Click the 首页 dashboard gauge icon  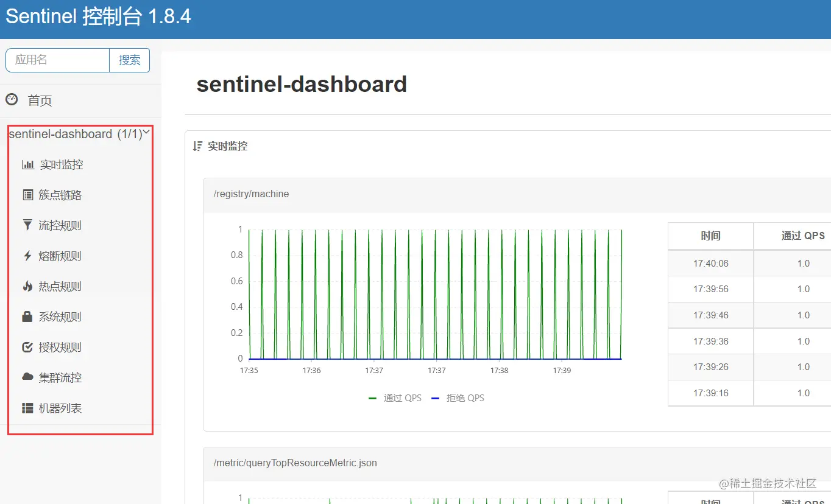(12, 99)
